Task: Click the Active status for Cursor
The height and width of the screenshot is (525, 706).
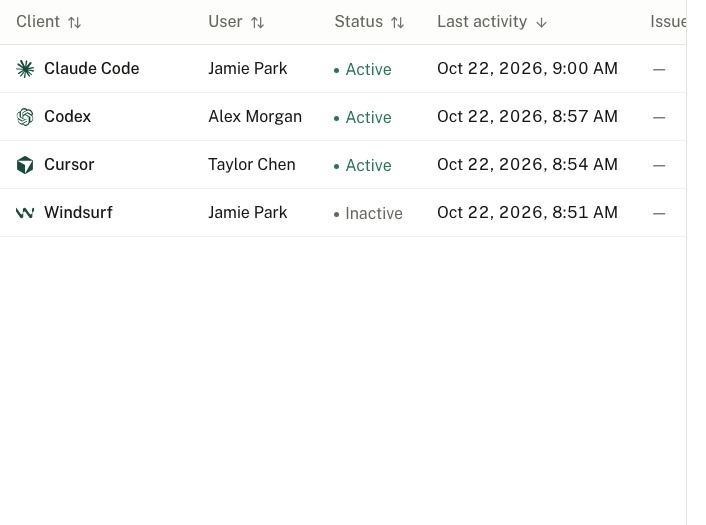Action: pos(363,165)
